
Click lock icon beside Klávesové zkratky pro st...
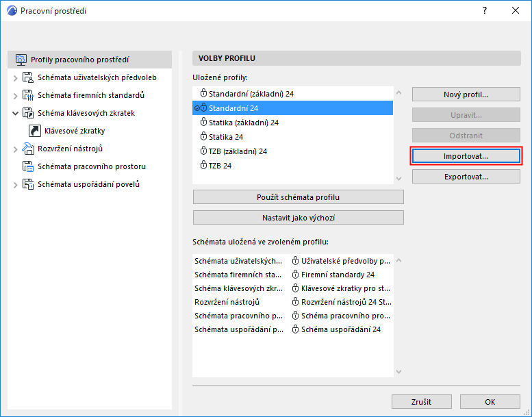tap(296, 288)
